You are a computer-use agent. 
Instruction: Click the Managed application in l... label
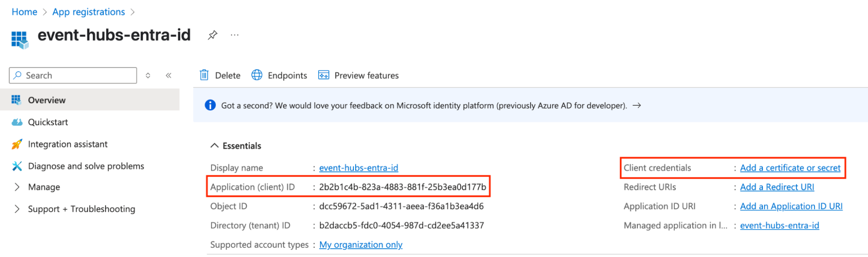tap(676, 225)
